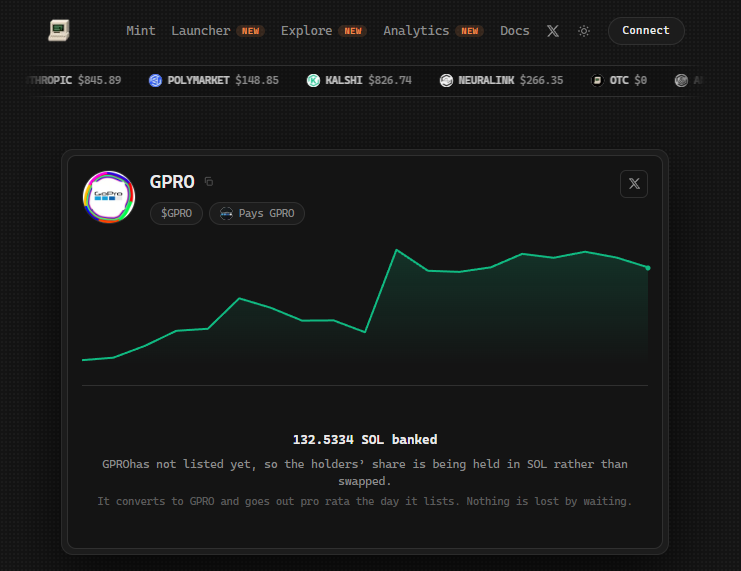
Task: Open the Launcher menu item
Action: pyautogui.click(x=200, y=31)
